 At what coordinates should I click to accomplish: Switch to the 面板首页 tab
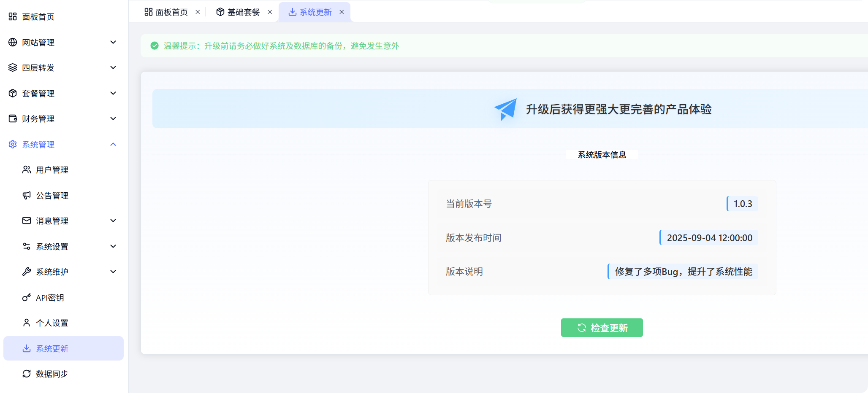pyautogui.click(x=166, y=12)
